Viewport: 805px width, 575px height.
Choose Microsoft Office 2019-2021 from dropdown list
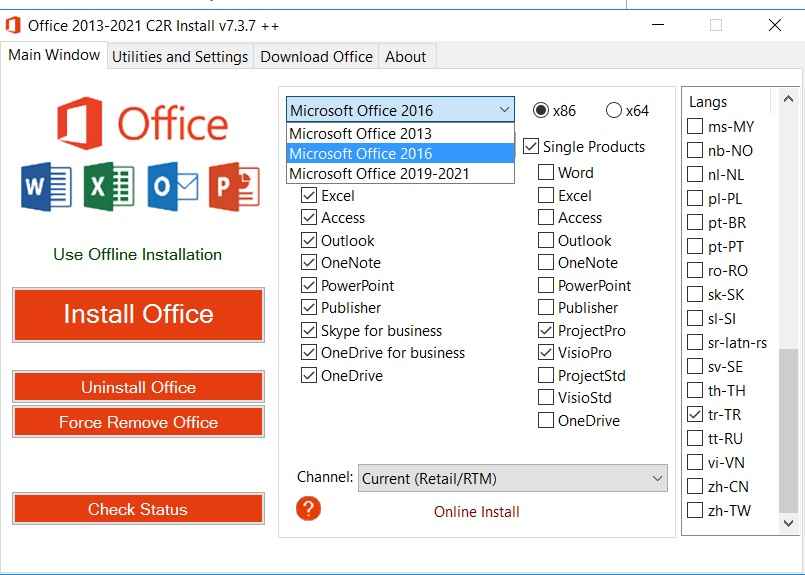379,174
